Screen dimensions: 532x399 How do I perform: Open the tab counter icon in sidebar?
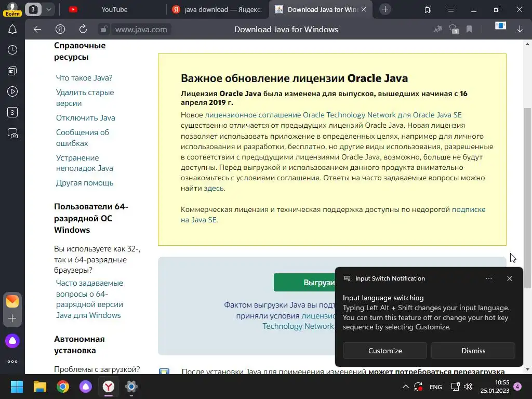(12, 112)
